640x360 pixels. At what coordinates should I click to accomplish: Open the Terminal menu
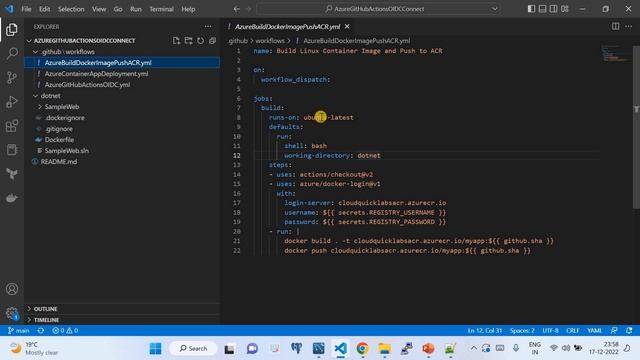click(161, 9)
